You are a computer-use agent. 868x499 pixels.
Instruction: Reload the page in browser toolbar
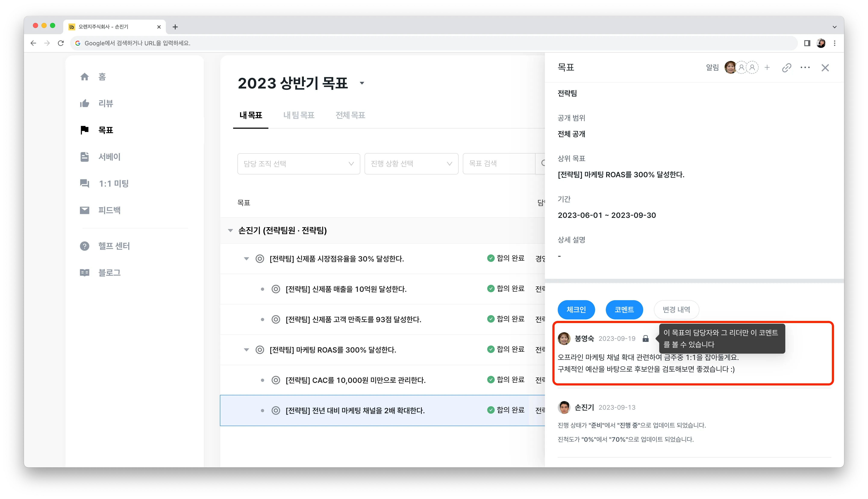(x=61, y=43)
